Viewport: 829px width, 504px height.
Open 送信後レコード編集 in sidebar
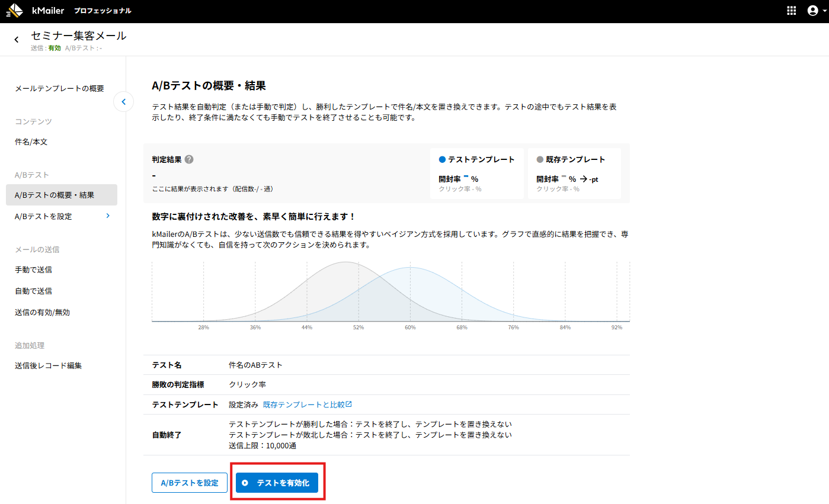48,365
